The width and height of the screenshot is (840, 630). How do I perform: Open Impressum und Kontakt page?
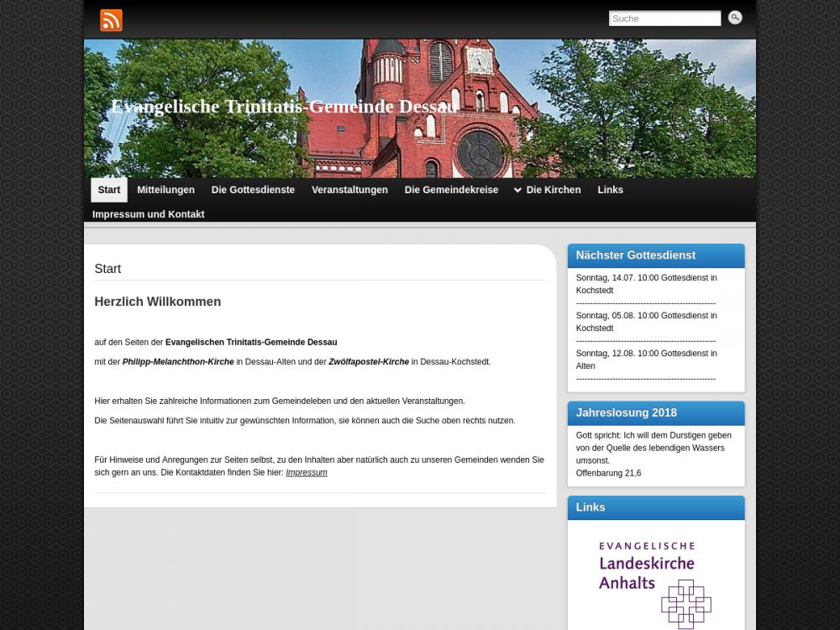[148, 214]
